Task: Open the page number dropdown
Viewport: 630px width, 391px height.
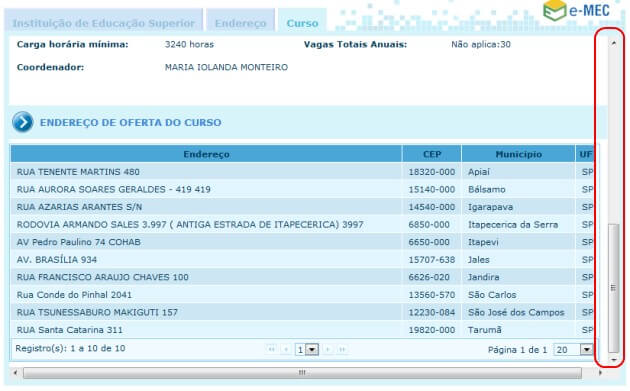Action: (x=307, y=350)
